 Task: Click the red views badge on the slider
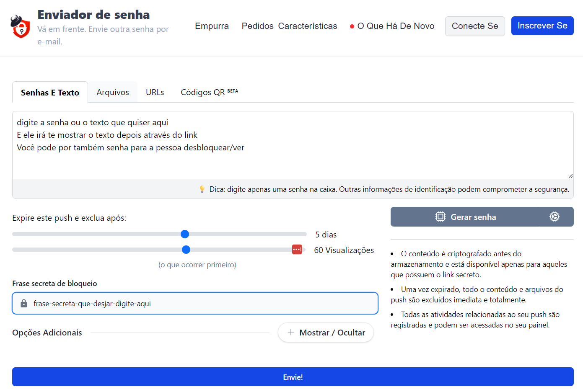297,249
